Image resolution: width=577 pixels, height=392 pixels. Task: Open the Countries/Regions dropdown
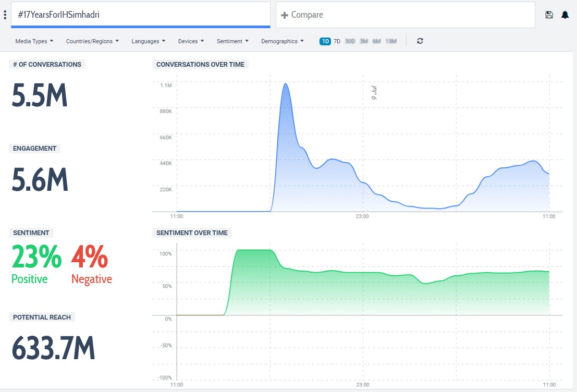92,41
